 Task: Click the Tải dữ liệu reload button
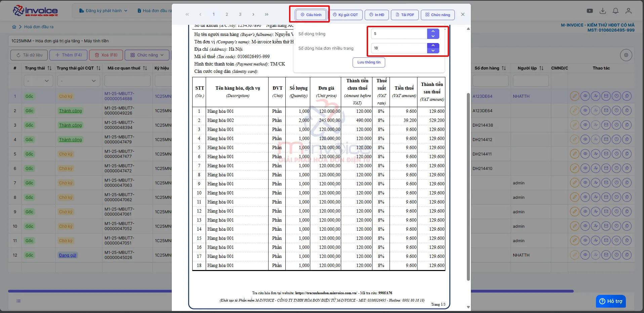29,55
